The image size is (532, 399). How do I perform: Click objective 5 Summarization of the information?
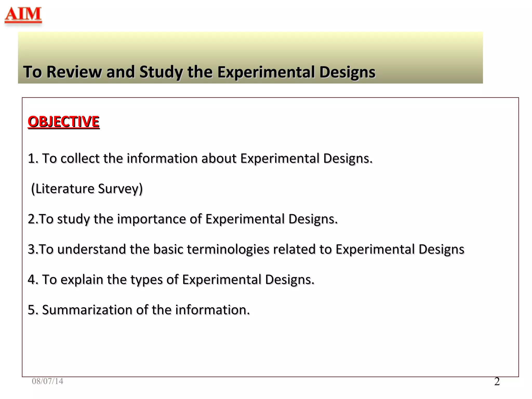click(x=139, y=310)
